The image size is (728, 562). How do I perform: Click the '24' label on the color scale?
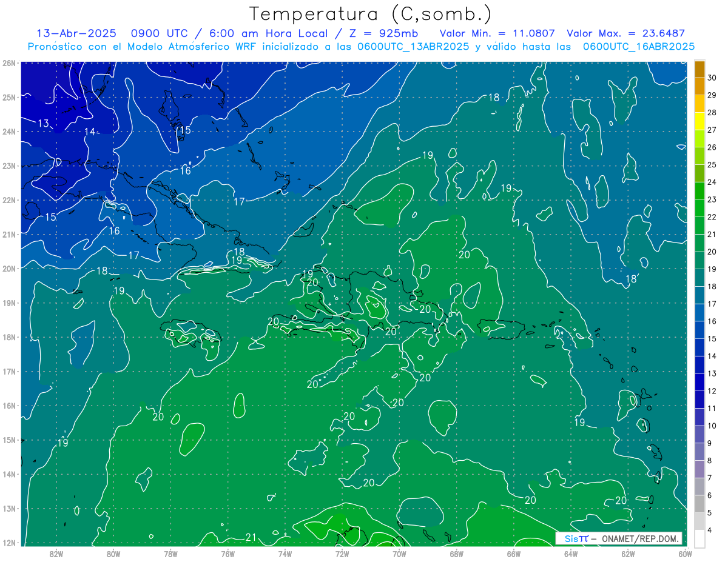[712, 182]
